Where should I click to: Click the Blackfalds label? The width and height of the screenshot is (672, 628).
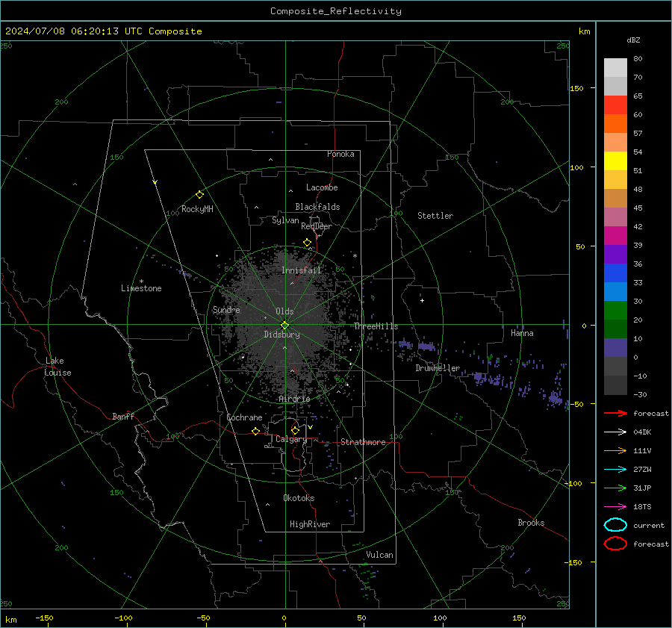(x=317, y=207)
